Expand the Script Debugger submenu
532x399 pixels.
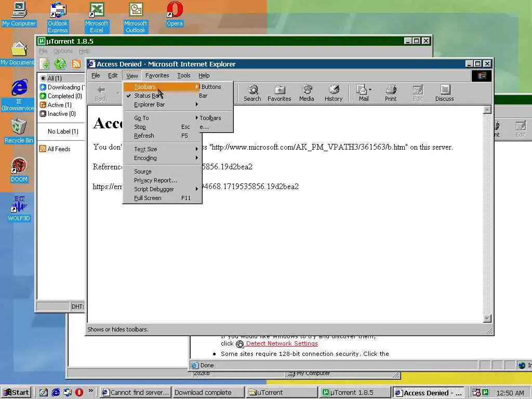coord(162,189)
